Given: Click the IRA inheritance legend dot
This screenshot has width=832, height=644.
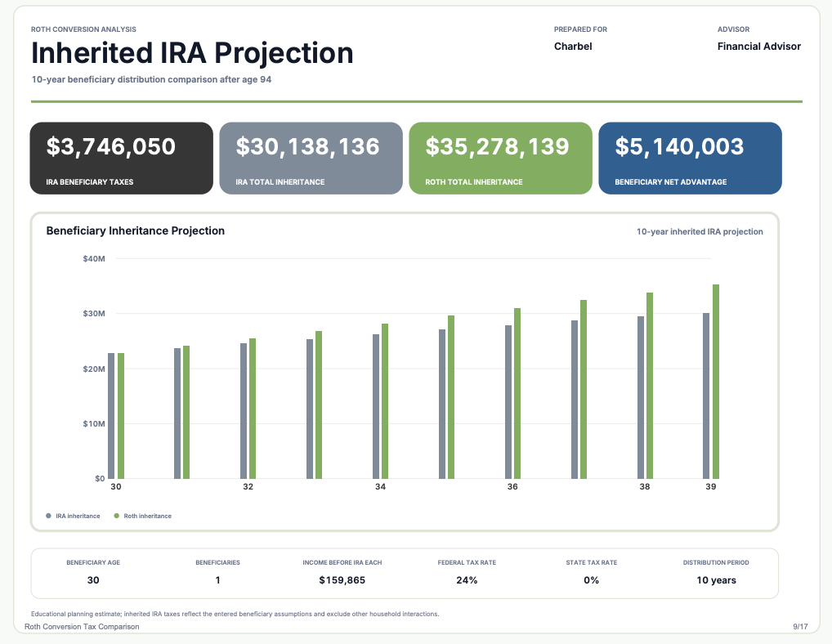Looking at the screenshot, I should pyautogui.click(x=49, y=516).
